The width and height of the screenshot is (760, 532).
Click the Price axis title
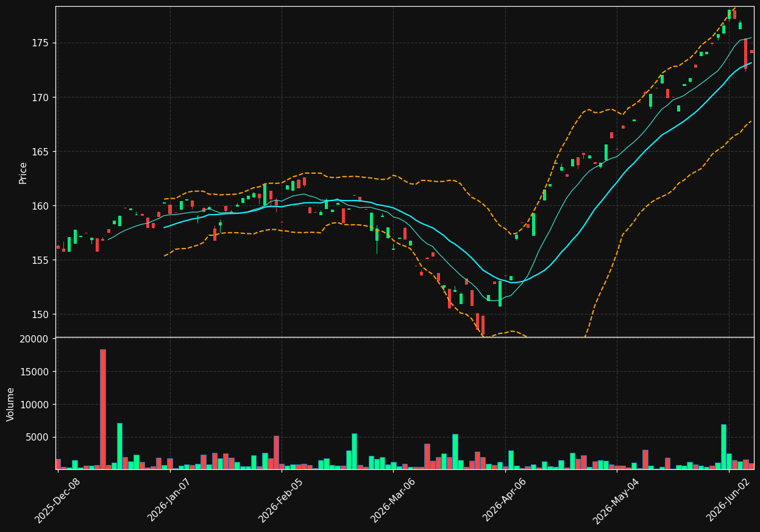coord(23,172)
